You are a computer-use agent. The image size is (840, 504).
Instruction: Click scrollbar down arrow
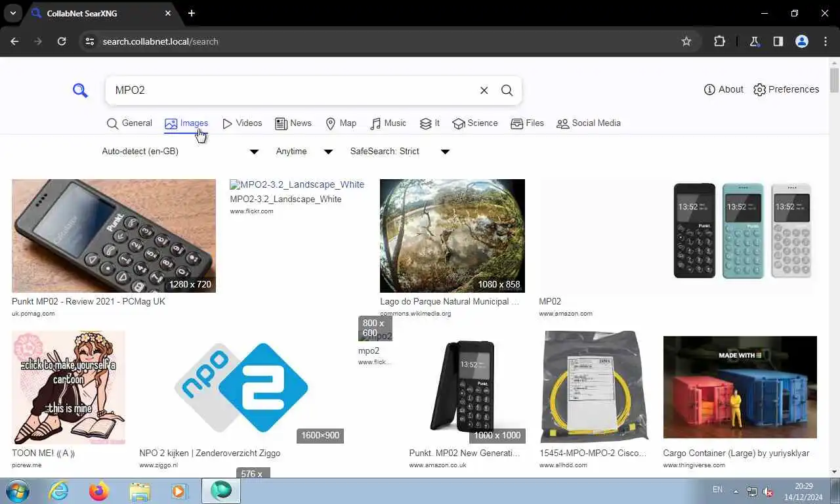coord(834,472)
